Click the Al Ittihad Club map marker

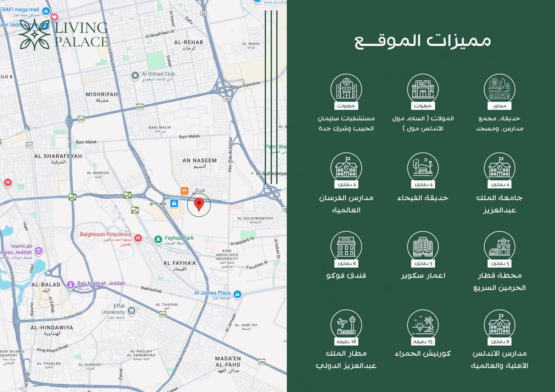135,76
